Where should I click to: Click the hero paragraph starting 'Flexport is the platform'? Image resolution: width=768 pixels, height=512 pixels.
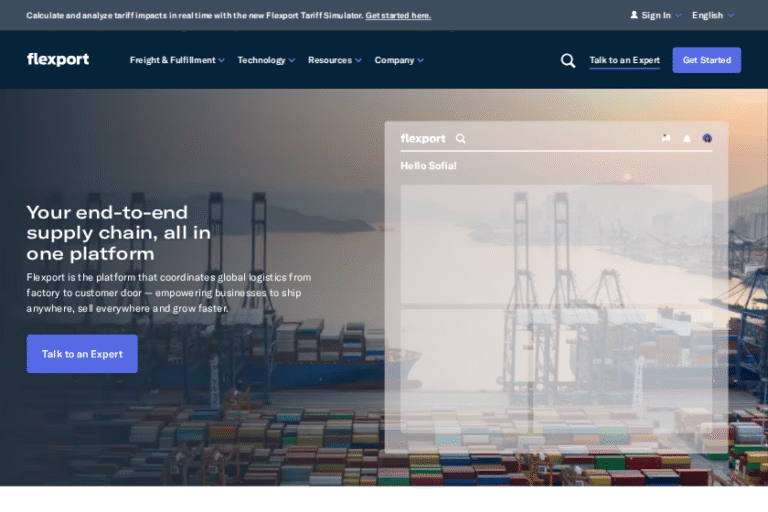[x=169, y=293]
